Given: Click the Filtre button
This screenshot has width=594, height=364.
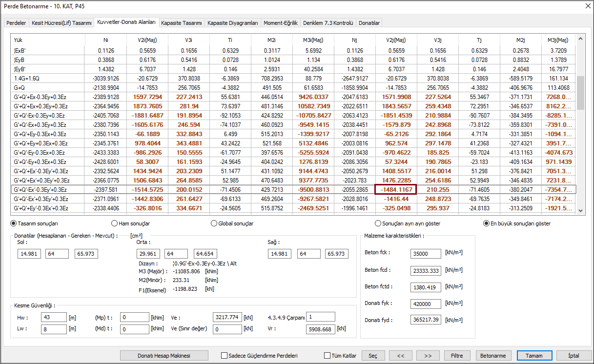Looking at the screenshot, I should [x=456, y=356].
